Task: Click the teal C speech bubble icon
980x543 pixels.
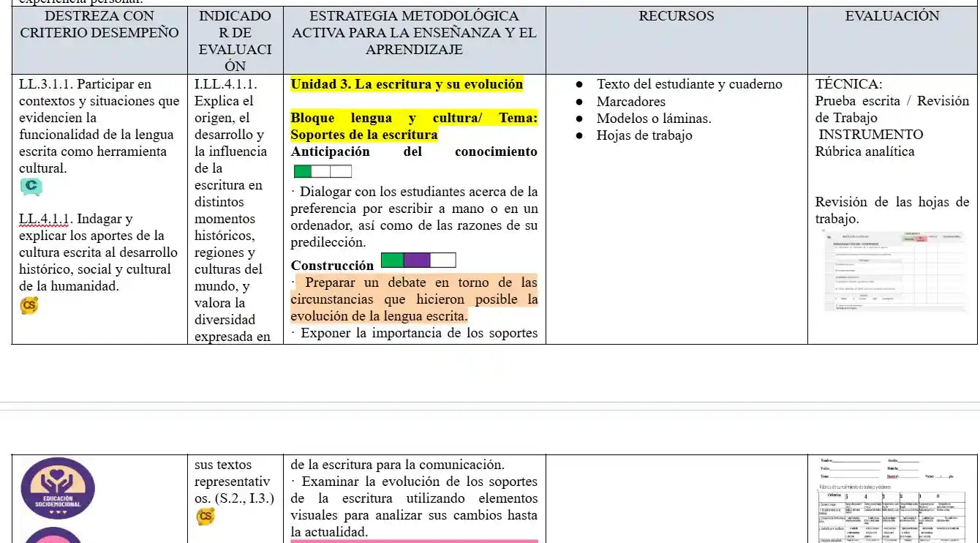Action: (31, 187)
